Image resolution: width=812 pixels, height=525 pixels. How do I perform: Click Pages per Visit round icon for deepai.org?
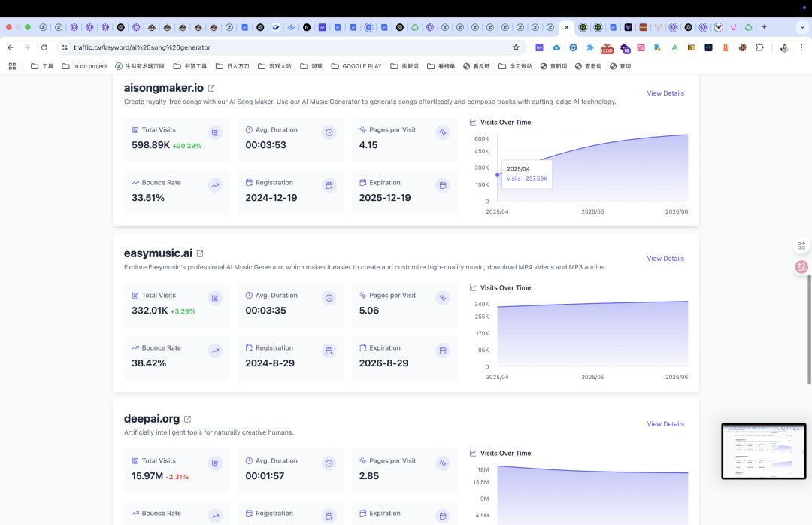(x=443, y=463)
